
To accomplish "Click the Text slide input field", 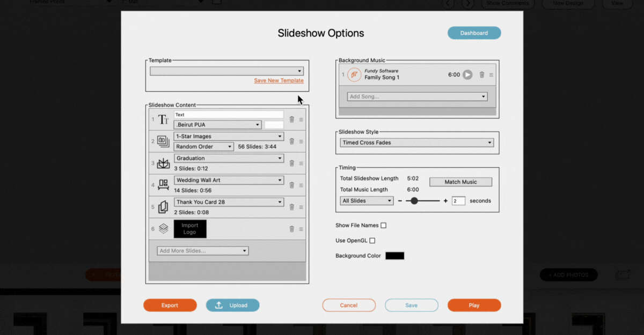I will (x=229, y=115).
